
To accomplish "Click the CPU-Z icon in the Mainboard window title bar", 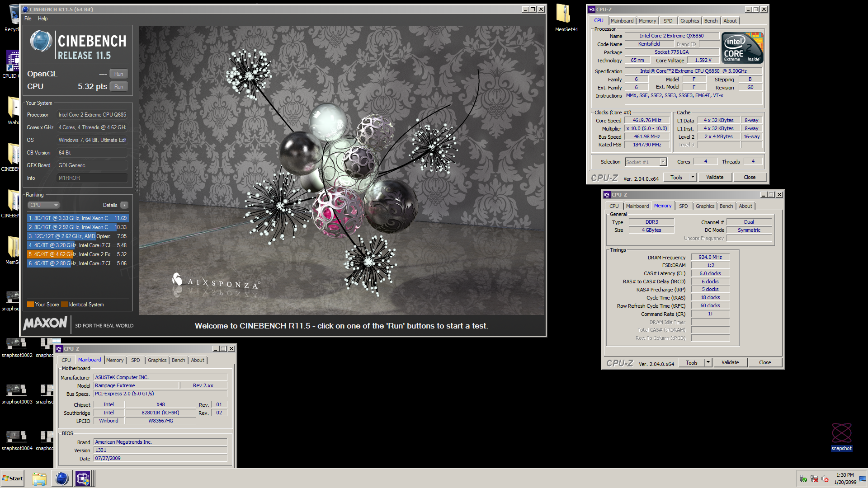I will pos(59,349).
